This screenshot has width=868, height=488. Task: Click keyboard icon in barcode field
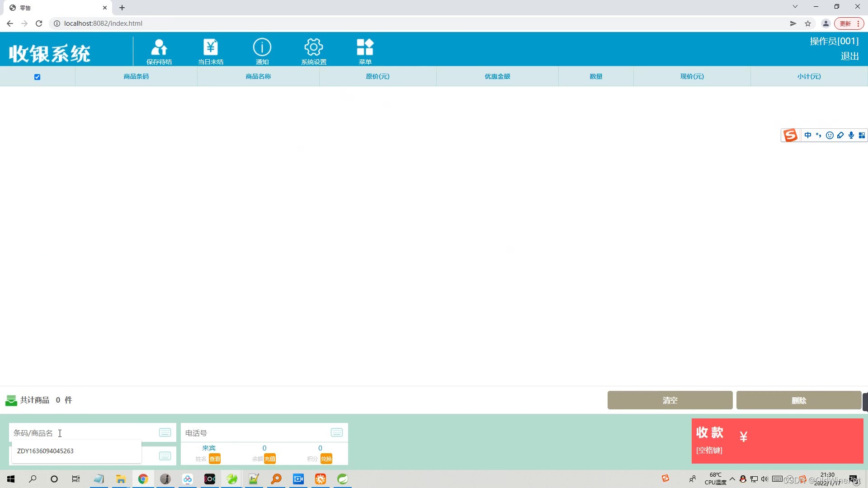[x=165, y=432]
